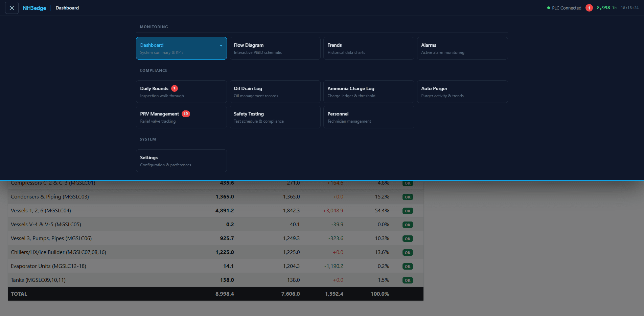This screenshot has height=316, width=644.
Task: Open the Oil Drain Log
Action: tap(275, 91)
